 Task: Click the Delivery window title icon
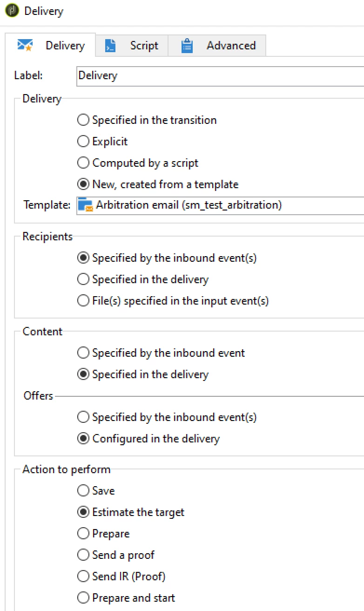[12, 11]
